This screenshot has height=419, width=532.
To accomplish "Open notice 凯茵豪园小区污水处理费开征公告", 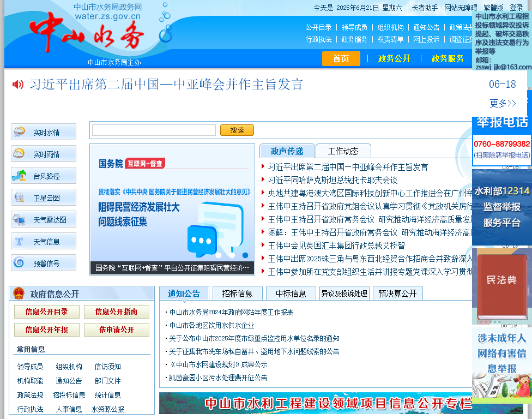I will coord(218,378).
